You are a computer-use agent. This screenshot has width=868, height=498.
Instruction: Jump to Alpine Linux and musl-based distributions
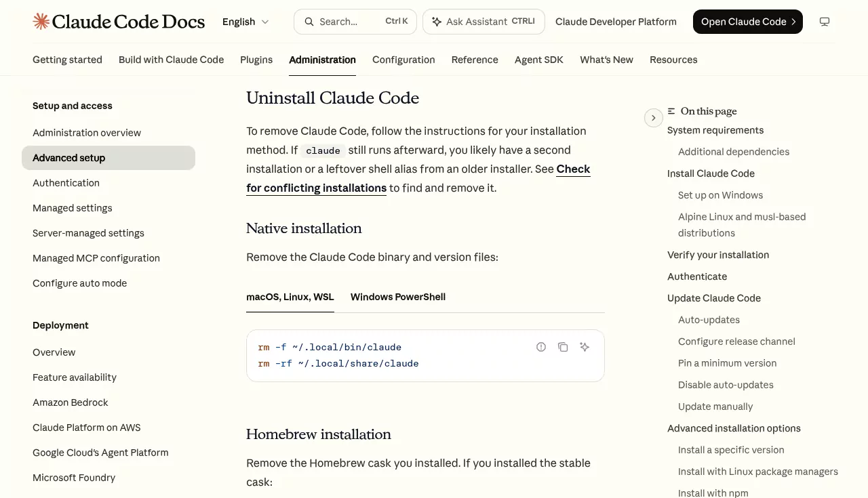(742, 225)
